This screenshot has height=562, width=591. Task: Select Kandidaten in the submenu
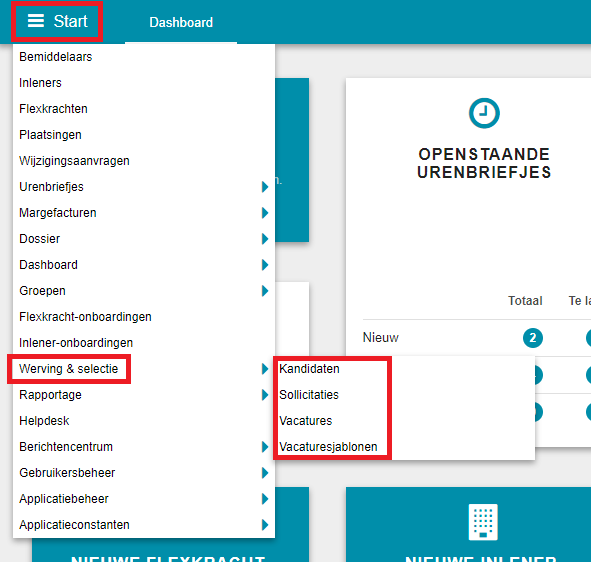[309, 369]
